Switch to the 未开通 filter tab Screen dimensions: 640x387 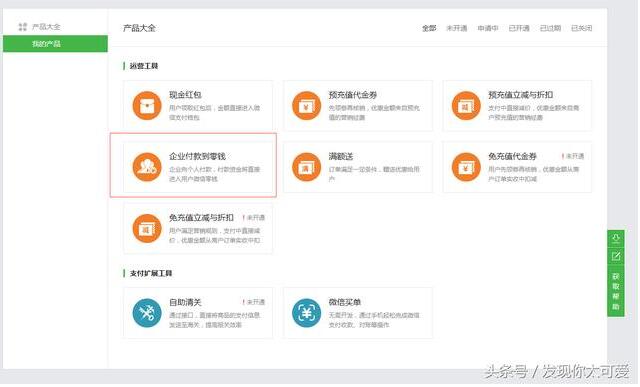point(457,28)
